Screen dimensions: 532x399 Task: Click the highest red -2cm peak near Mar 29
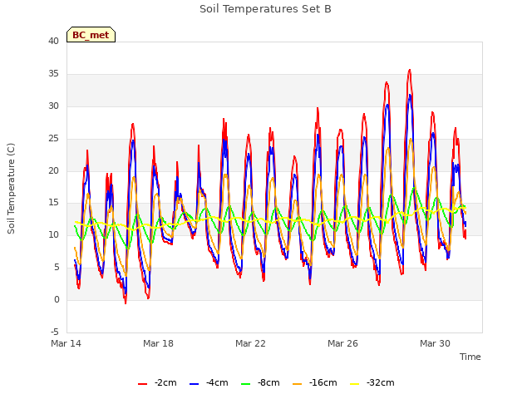pos(410,70)
